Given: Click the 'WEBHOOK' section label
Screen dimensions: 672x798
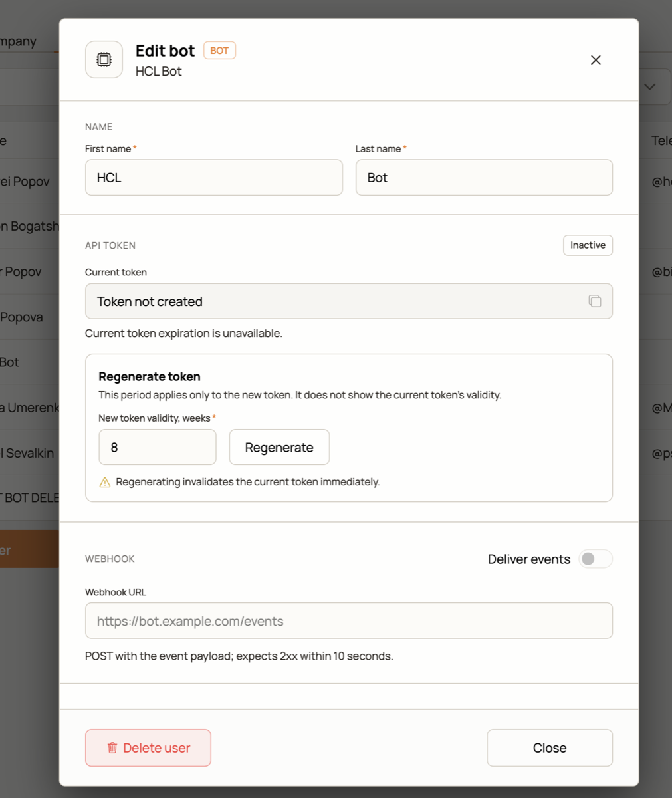Looking at the screenshot, I should click(110, 559).
